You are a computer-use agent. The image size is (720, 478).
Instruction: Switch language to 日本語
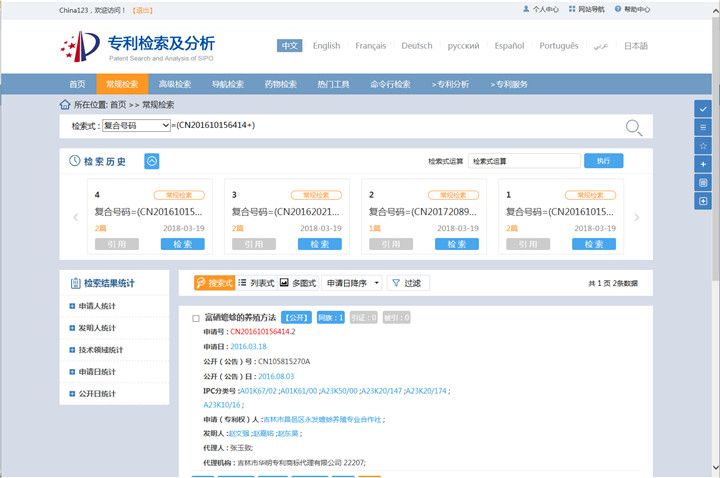click(636, 46)
